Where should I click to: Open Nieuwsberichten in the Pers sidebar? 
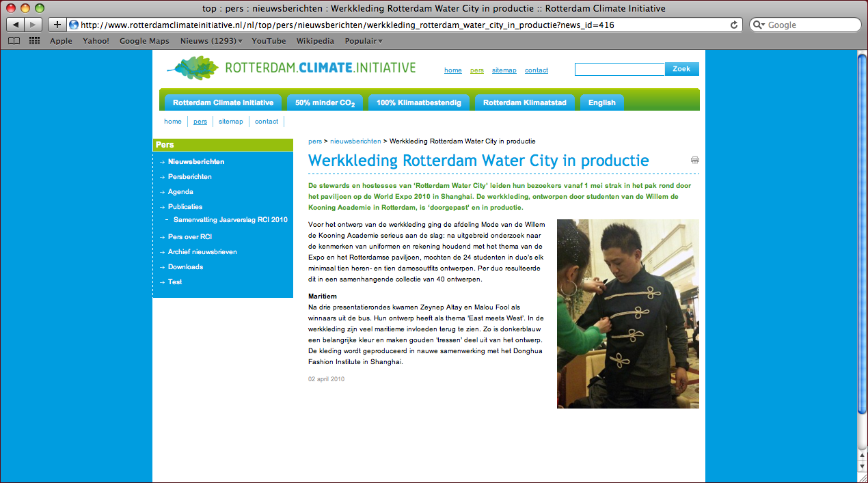click(x=196, y=162)
